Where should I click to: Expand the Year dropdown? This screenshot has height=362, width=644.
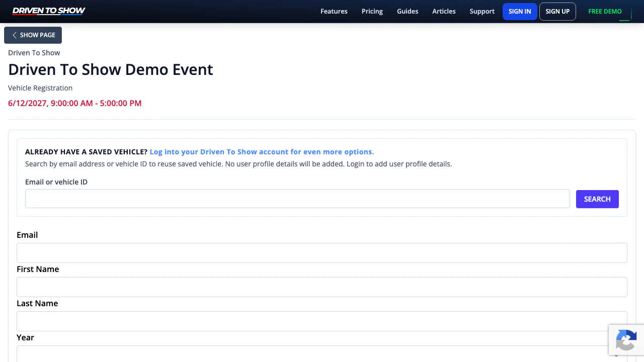[322, 354]
